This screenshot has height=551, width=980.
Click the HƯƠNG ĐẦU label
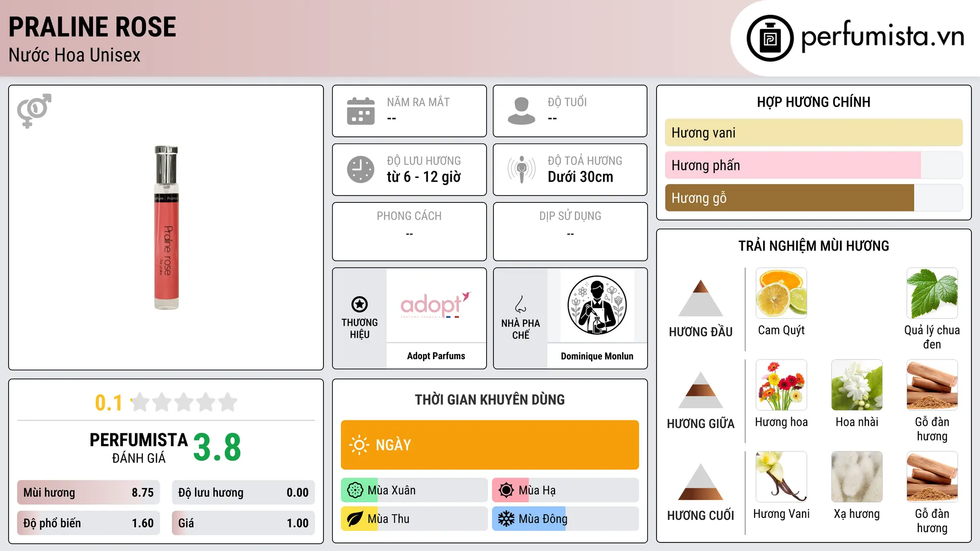701,332
